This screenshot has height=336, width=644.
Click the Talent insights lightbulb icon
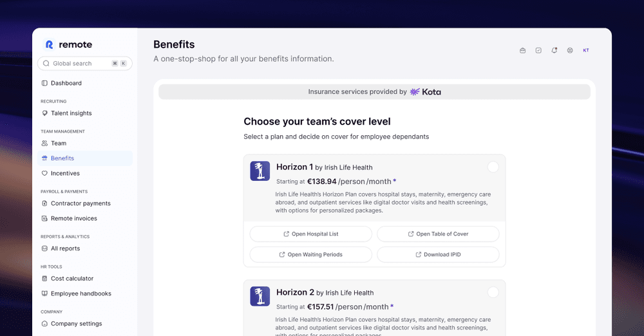click(44, 113)
